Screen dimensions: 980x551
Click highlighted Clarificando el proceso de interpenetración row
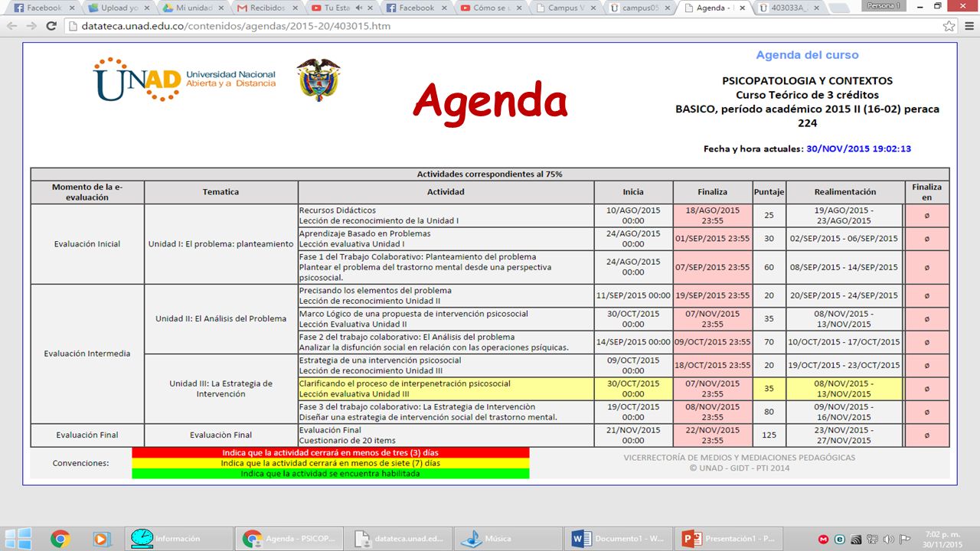click(446, 389)
